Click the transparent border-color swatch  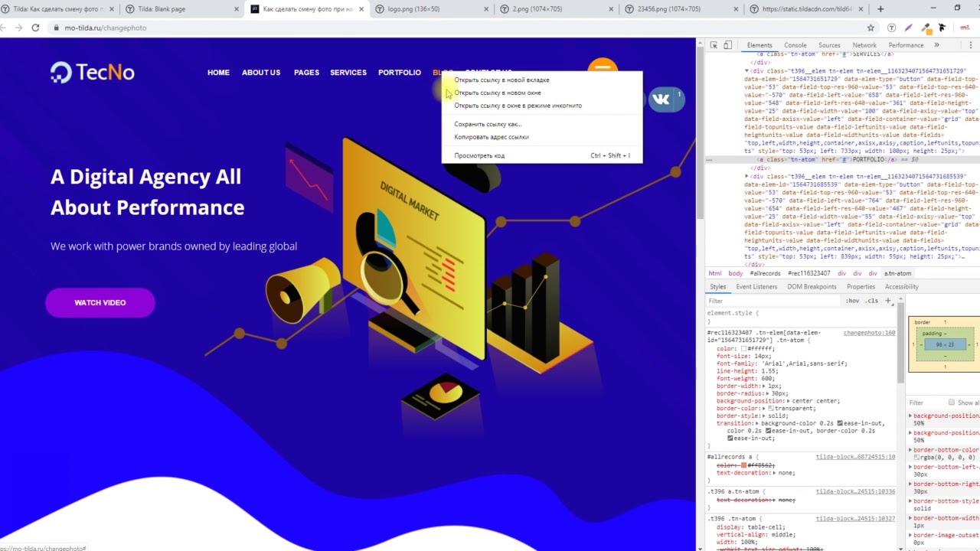[771, 409]
